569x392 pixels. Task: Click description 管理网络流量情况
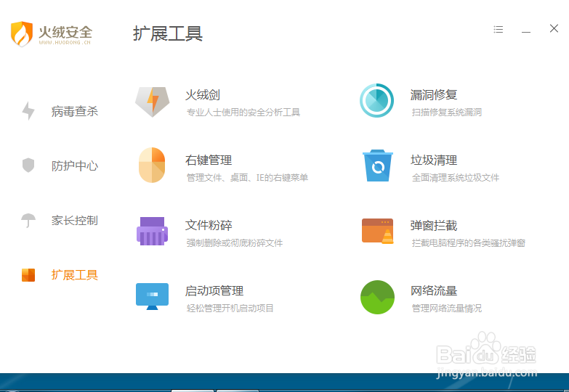(x=447, y=309)
